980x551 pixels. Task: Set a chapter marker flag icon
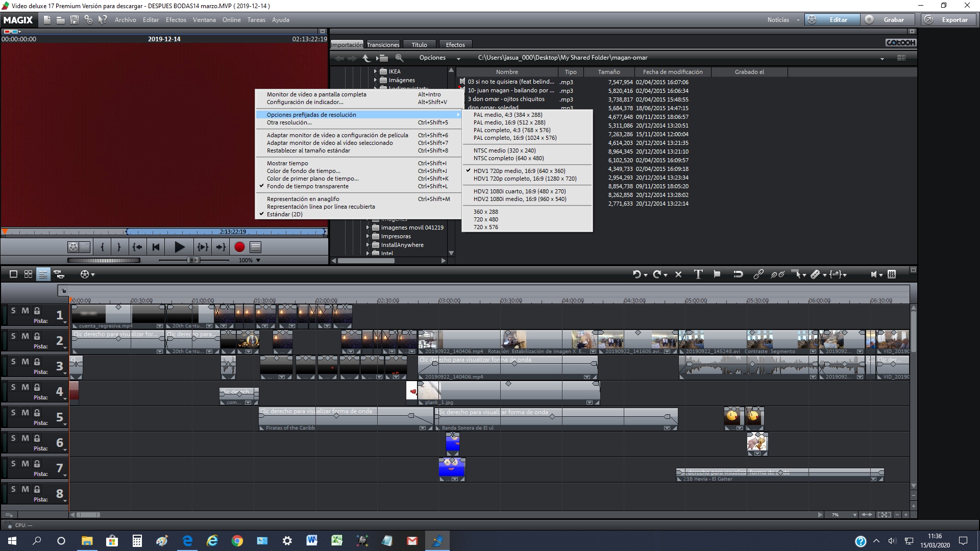coord(717,274)
